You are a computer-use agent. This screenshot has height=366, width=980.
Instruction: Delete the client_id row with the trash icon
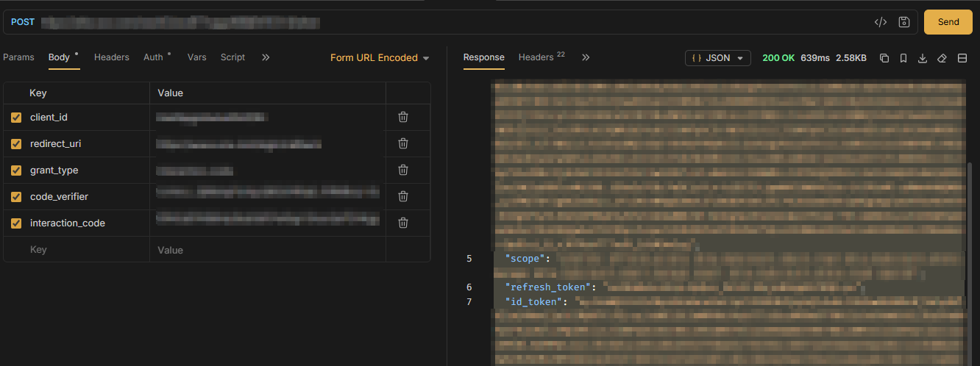coord(403,117)
